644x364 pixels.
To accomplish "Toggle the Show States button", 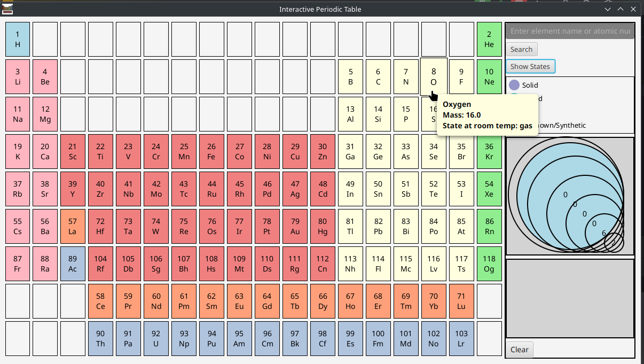I will [530, 66].
